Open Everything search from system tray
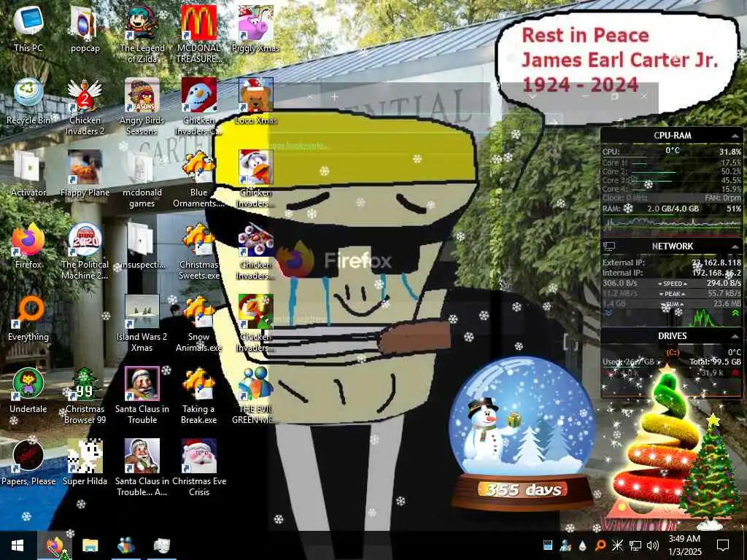 [x=600, y=545]
